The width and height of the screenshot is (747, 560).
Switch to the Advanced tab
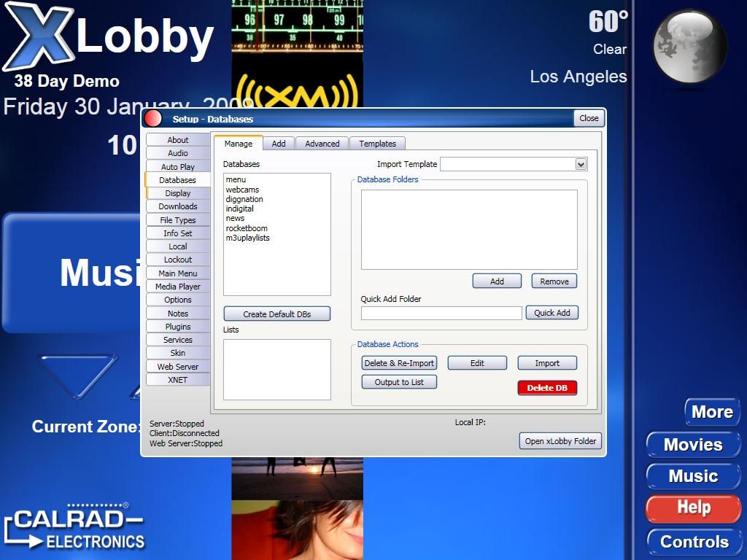pyautogui.click(x=322, y=144)
